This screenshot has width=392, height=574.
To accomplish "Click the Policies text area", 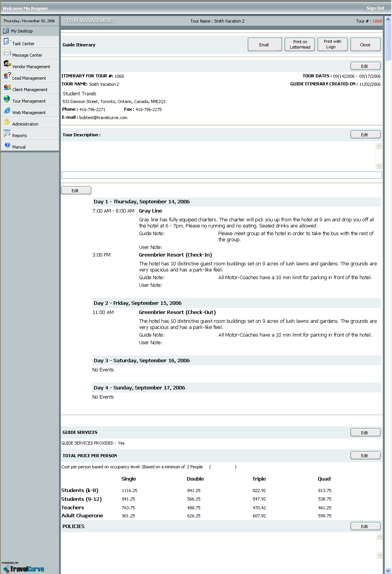I will [x=219, y=546].
